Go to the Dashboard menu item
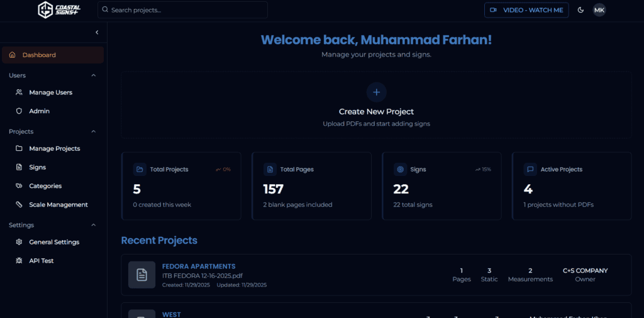The image size is (644, 318). pyautogui.click(x=53, y=55)
